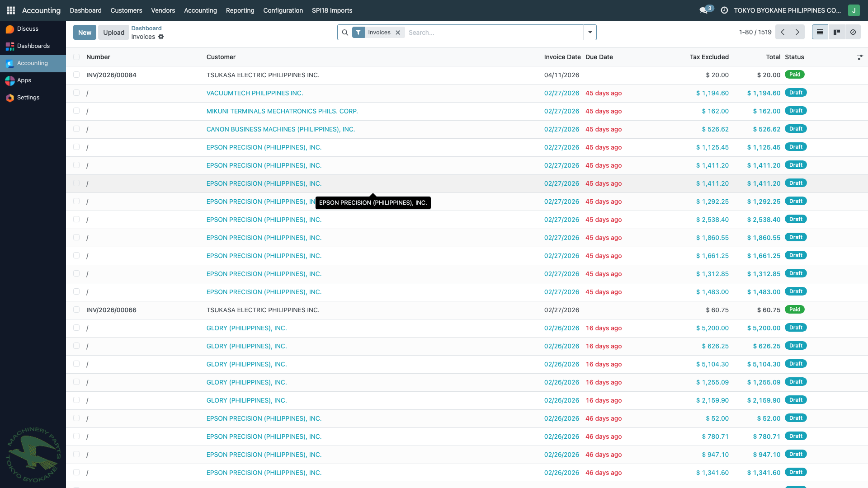Open the optional columns toggle above Status
This screenshot has height=488, width=868.
tap(860, 57)
